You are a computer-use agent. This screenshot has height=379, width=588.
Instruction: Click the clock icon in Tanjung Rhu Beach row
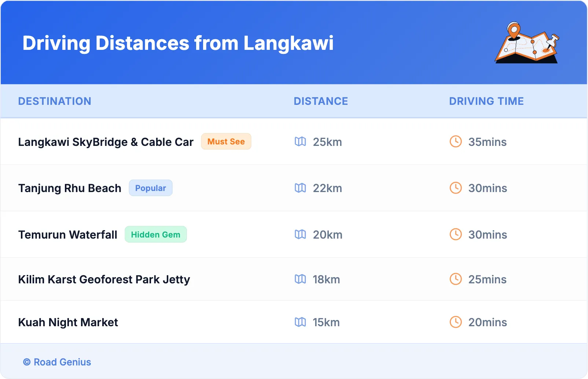[x=456, y=188]
